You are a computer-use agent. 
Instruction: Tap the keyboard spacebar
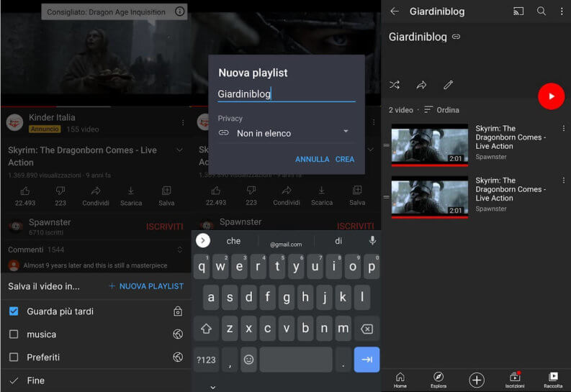click(x=296, y=360)
